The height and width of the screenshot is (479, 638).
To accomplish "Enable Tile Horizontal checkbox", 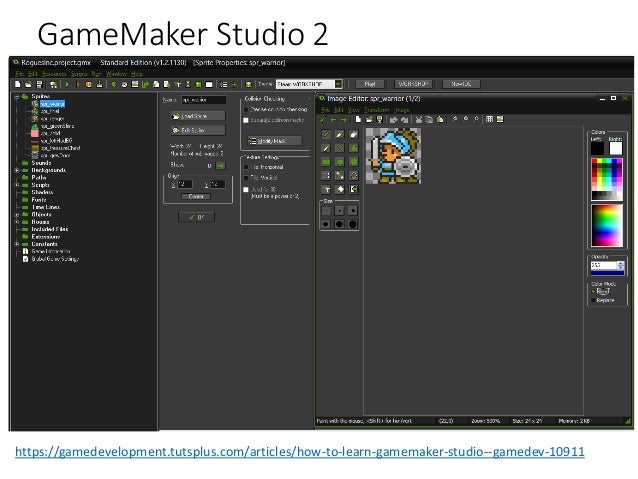I will click(x=246, y=167).
